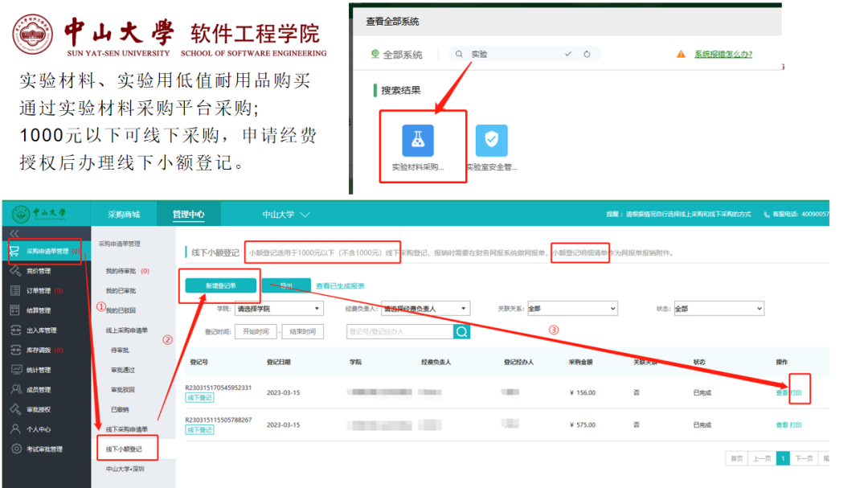Click the teal magnifier search button

(461, 332)
